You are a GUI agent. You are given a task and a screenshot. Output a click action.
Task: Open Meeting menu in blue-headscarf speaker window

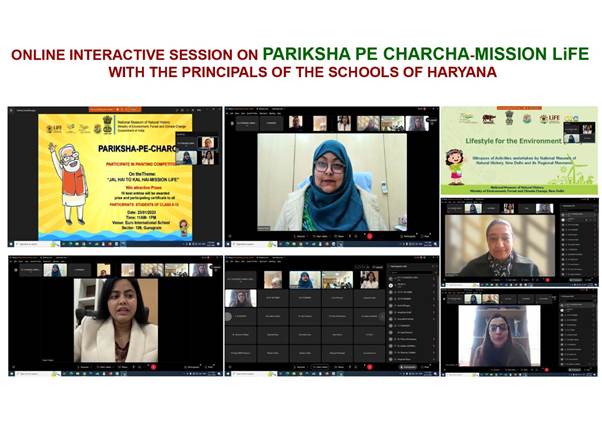click(272, 114)
